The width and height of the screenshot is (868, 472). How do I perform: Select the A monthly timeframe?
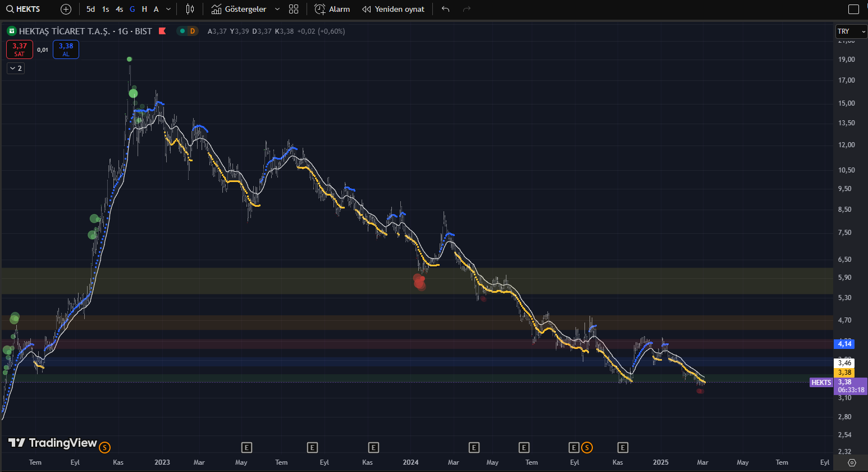tap(156, 9)
